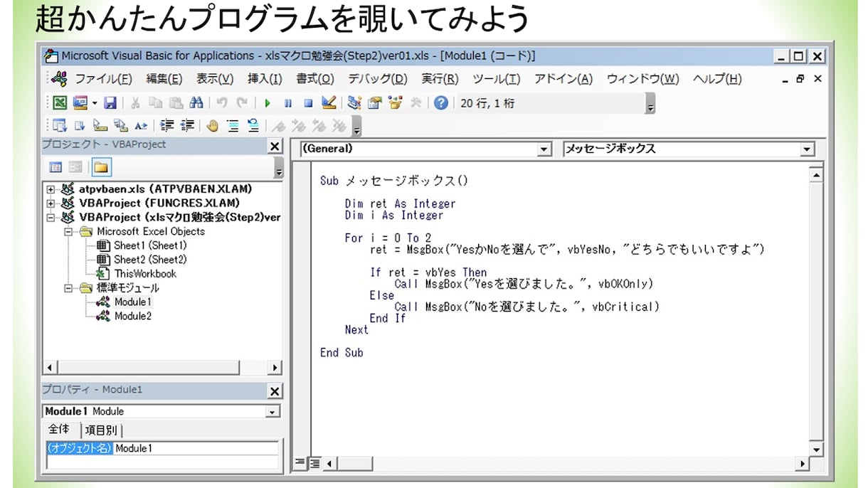Open the Properties Window toolbar icon

(x=374, y=103)
